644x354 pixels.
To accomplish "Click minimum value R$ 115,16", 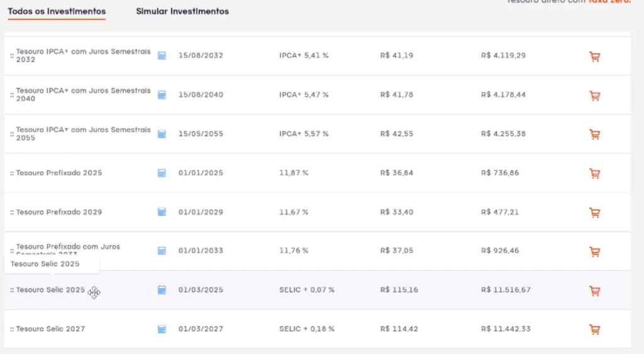I will tap(399, 290).
